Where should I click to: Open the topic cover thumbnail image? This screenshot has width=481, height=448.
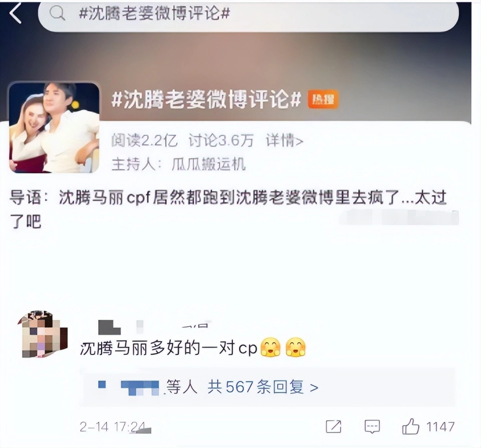[54, 128]
